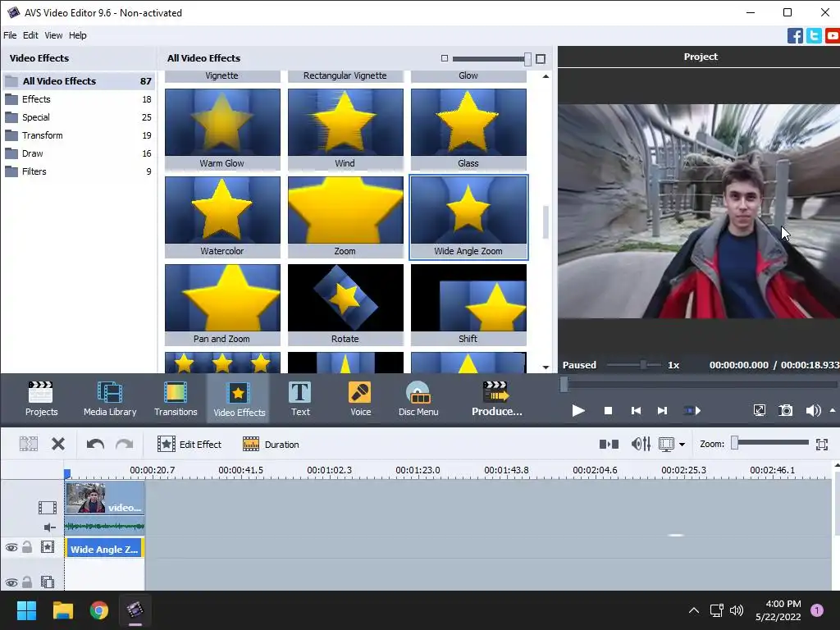Open the timeline view dropdown arrow

682,445
